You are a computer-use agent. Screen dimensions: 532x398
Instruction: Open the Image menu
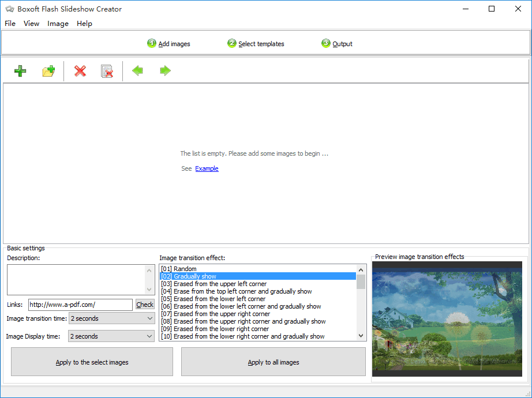point(58,24)
